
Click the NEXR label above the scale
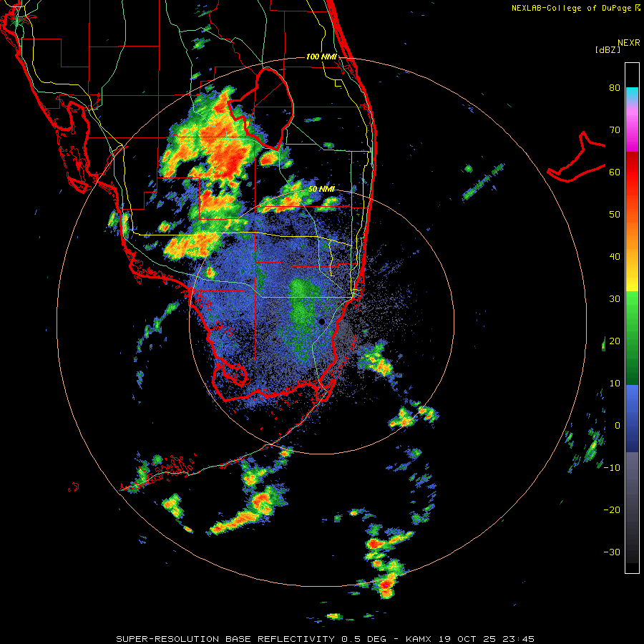click(x=629, y=43)
